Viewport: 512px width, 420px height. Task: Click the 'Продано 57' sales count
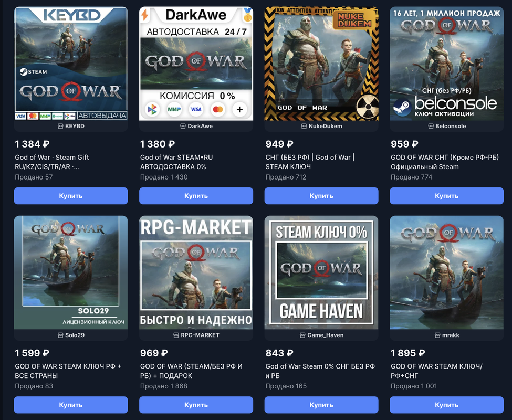[34, 177]
